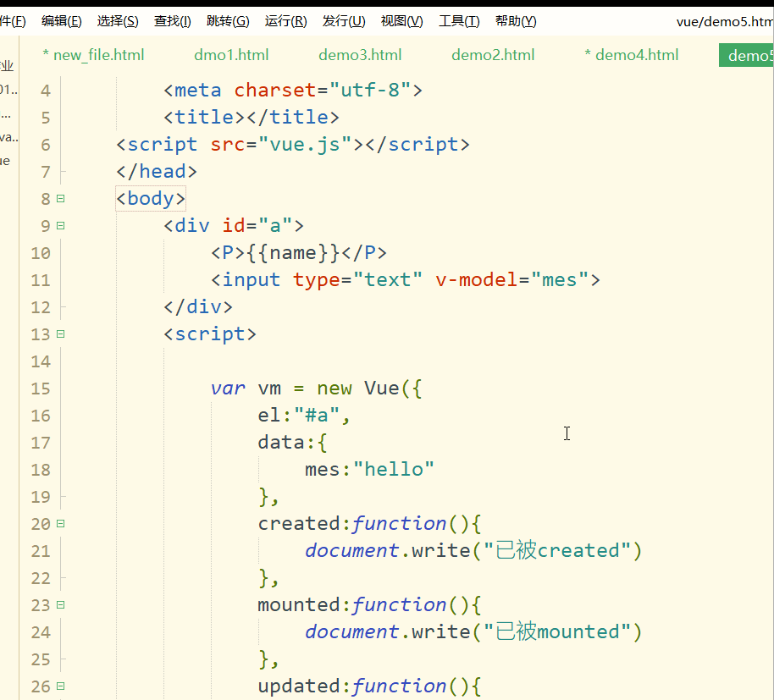Collapse the div fold at line 9
Image resolution: width=774 pixels, height=700 pixels.
(61, 225)
